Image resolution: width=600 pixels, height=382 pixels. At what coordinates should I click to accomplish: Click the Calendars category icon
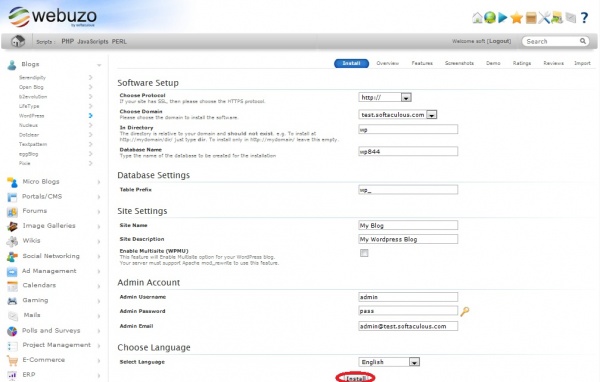[x=12, y=286]
